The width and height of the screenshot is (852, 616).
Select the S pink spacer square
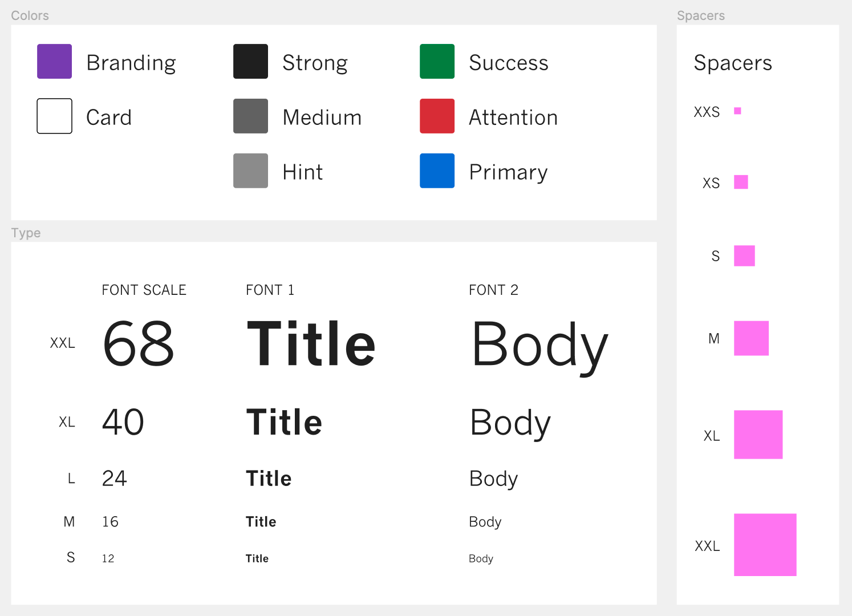pyautogui.click(x=744, y=256)
